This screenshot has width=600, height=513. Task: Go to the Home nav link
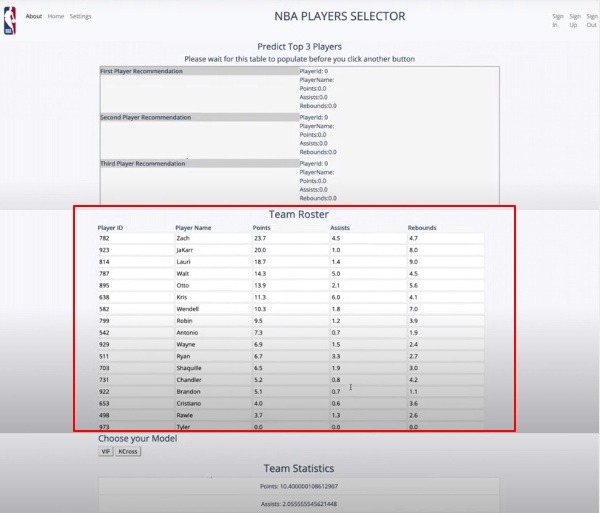[x=56, y=16]
